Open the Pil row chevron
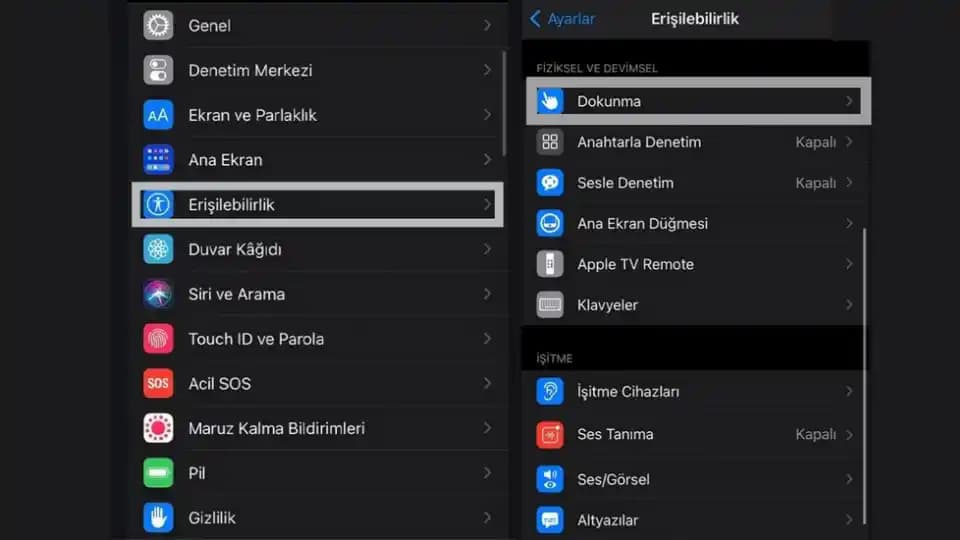 pos(487,473)
